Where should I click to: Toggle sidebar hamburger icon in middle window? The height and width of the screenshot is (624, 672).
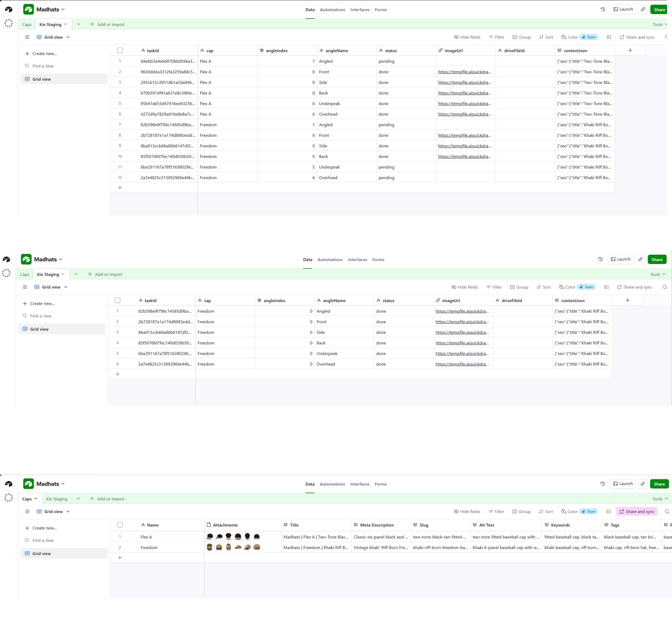click(x=25, y=287)
